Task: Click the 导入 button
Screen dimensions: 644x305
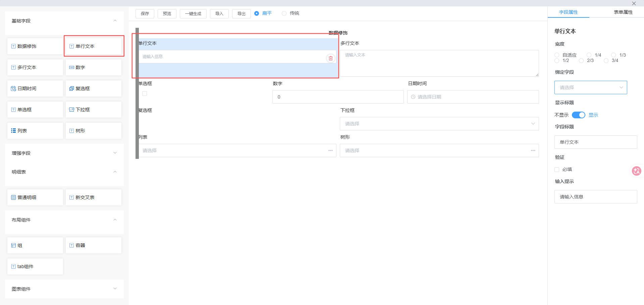Action: (x=219, y=14)
